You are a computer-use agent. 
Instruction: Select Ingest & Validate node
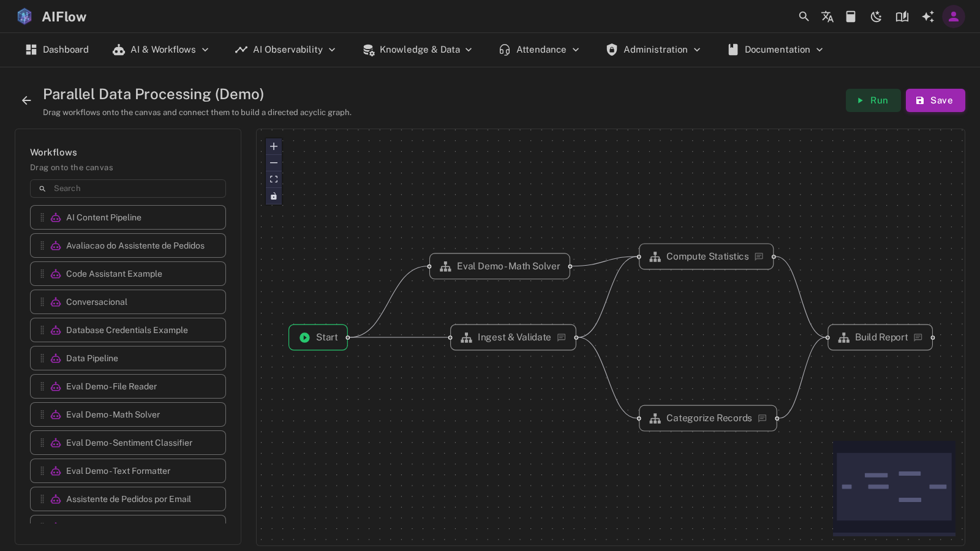point(513,337)
